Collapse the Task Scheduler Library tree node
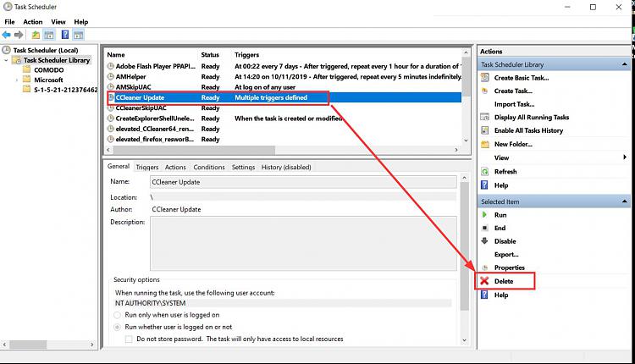 pyautogui.click(x=6, y=60)
